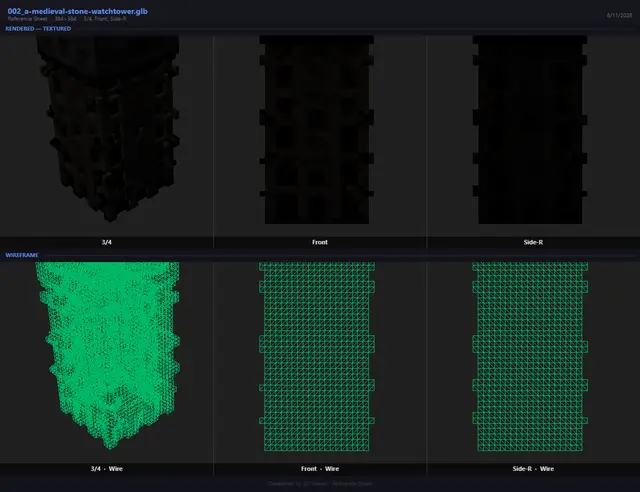Click the Reference Sheet subtitle line
The height and width of the screenshot is (492, 640).
click(x=67, y=19)
